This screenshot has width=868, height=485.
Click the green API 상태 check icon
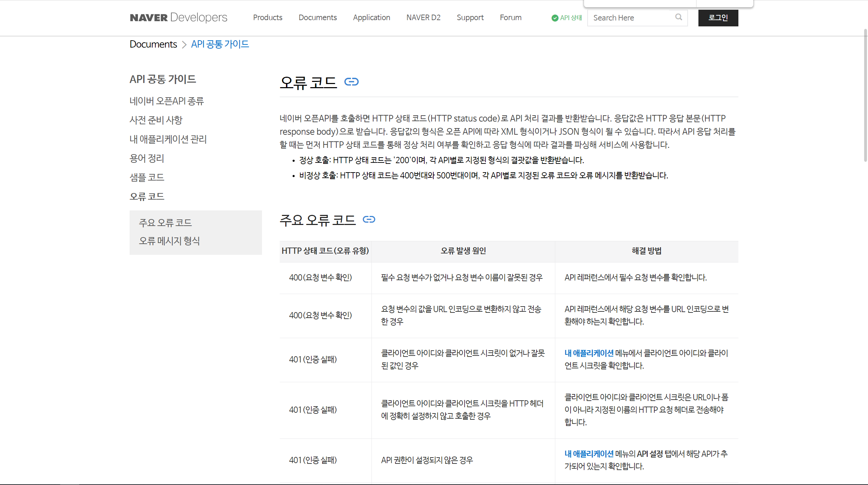point(555,18)
